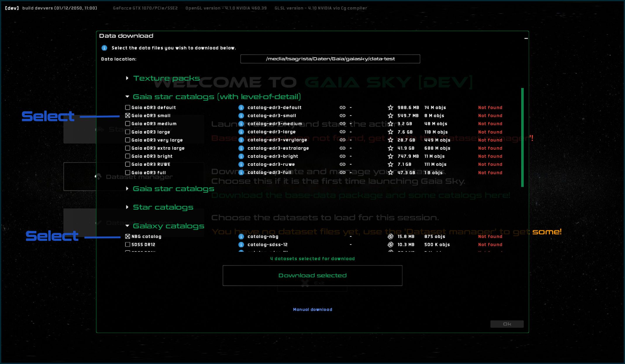View info for catalog-edr3-verylarge
625x364 pixels.
pyautogui.click(x=241, y=140)
